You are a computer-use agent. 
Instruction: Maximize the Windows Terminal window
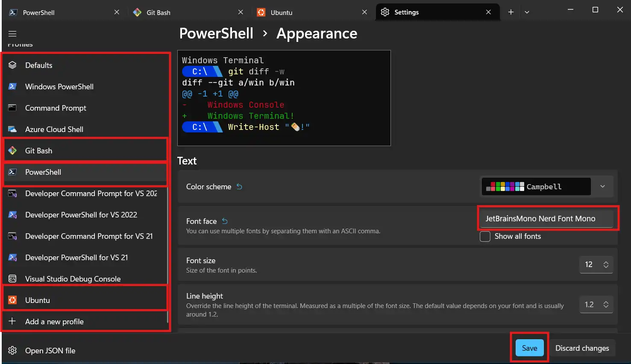pos(595,10)
